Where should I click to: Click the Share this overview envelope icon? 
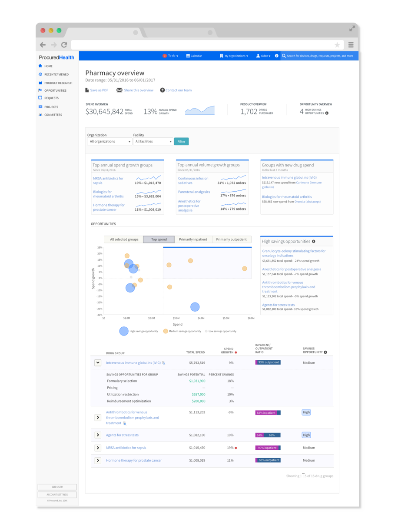coord(119,90)
